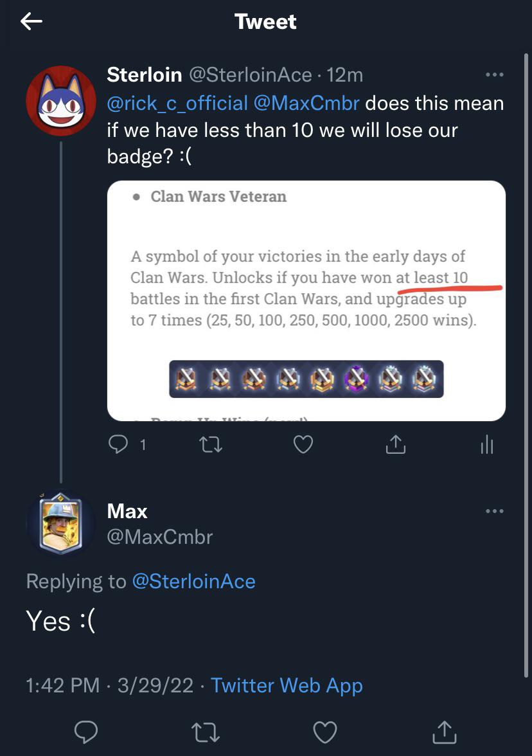Retweet Sterloin's tweet
Image resolution: width=532 pixels, height=756 pixels.
[x=210, y=444]
